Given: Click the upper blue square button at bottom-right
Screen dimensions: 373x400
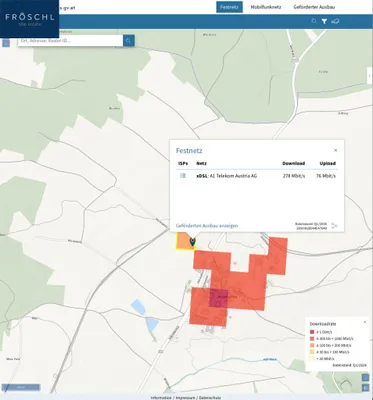Looking at the screenshot, I should 366,377.
